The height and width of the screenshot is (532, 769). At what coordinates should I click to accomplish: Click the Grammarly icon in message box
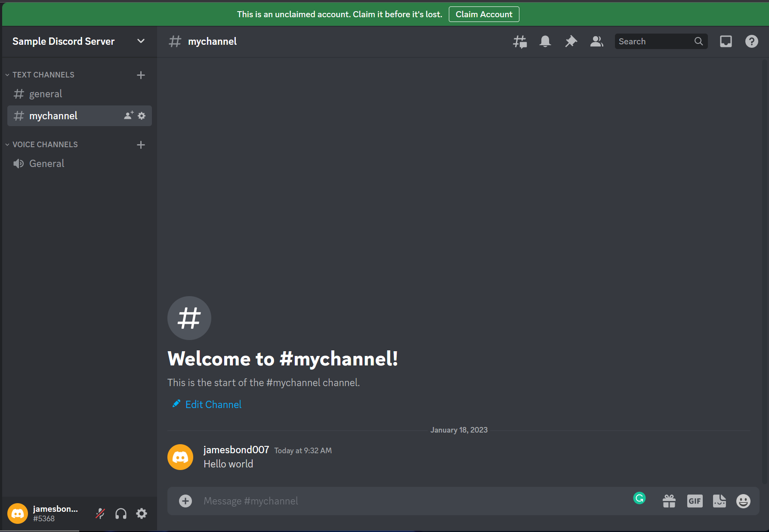pos(639,498)
